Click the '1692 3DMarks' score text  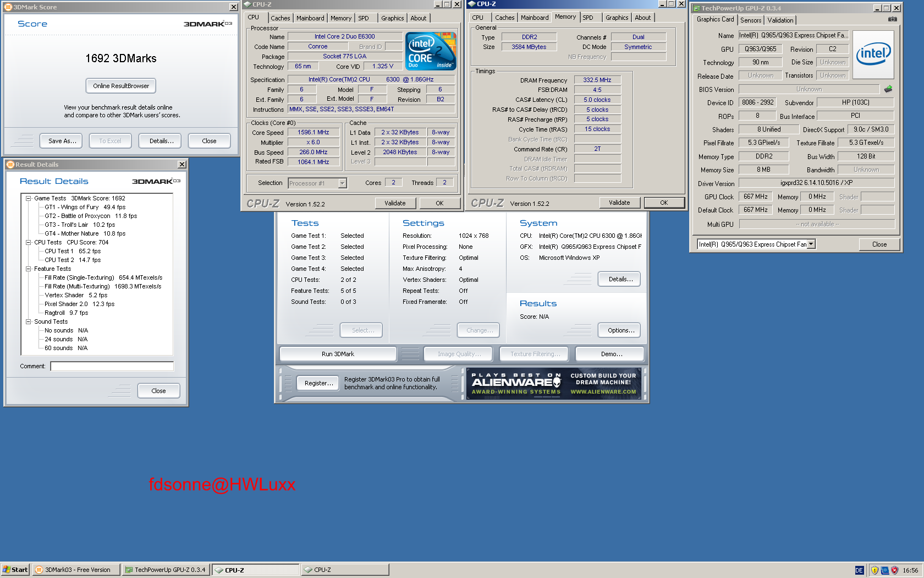pos(121,58)
